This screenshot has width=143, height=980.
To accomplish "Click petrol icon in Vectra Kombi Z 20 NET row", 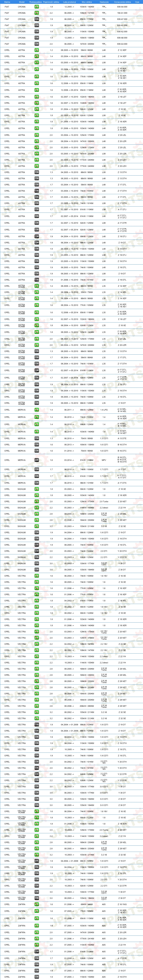I will click(37, 830).
